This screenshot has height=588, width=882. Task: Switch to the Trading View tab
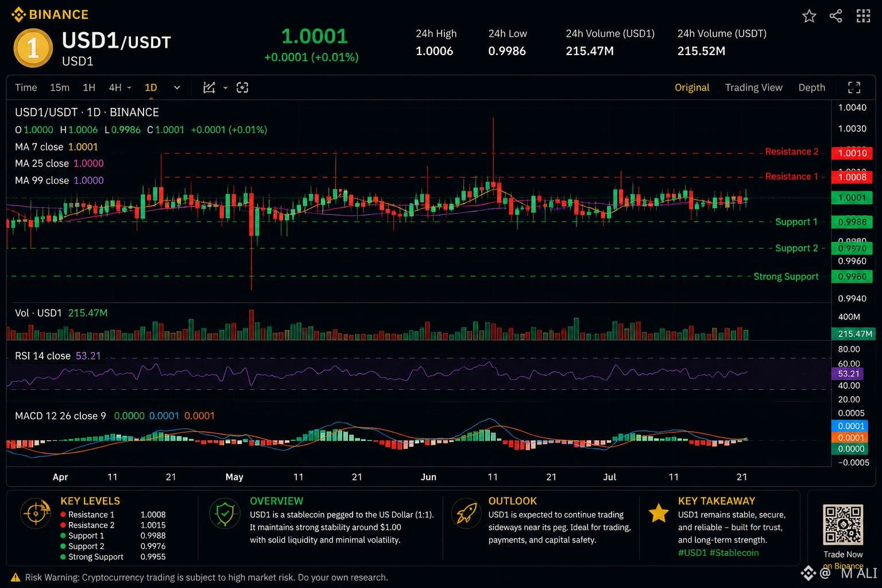tap(753, 87)
